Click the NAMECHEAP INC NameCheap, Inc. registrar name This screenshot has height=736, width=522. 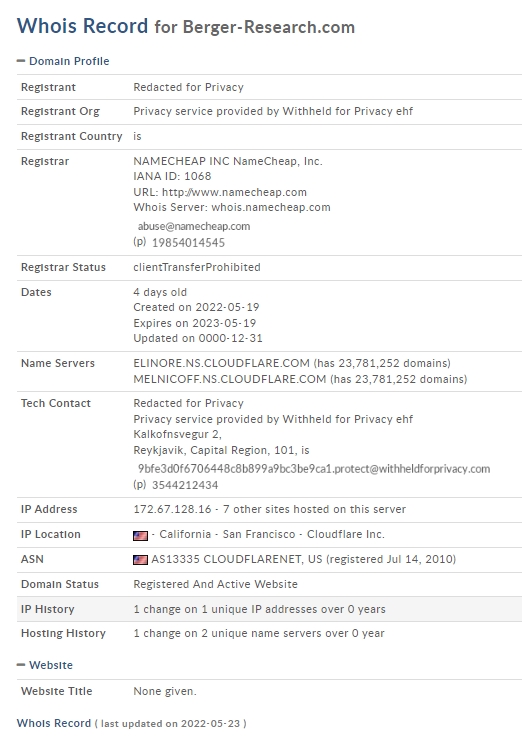click(x=228, y=161)
